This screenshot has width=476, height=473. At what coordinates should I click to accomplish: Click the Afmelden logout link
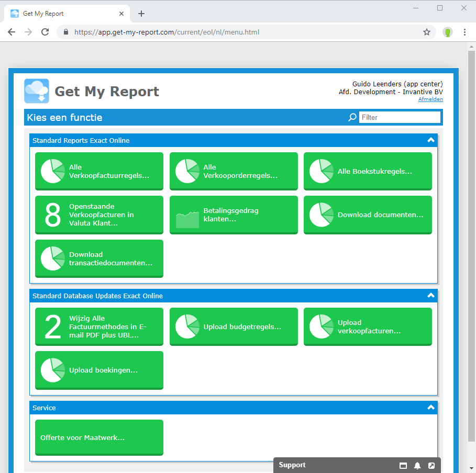coord(430,99)
